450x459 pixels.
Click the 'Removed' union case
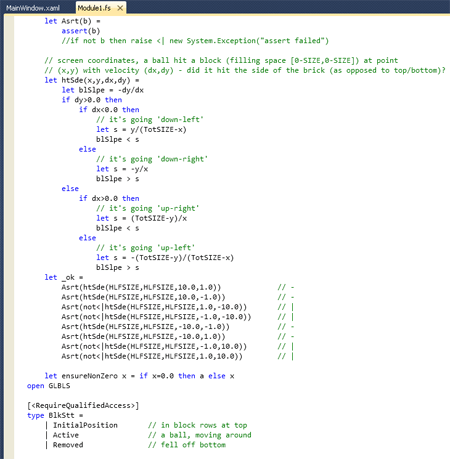[x=68, y=445]
